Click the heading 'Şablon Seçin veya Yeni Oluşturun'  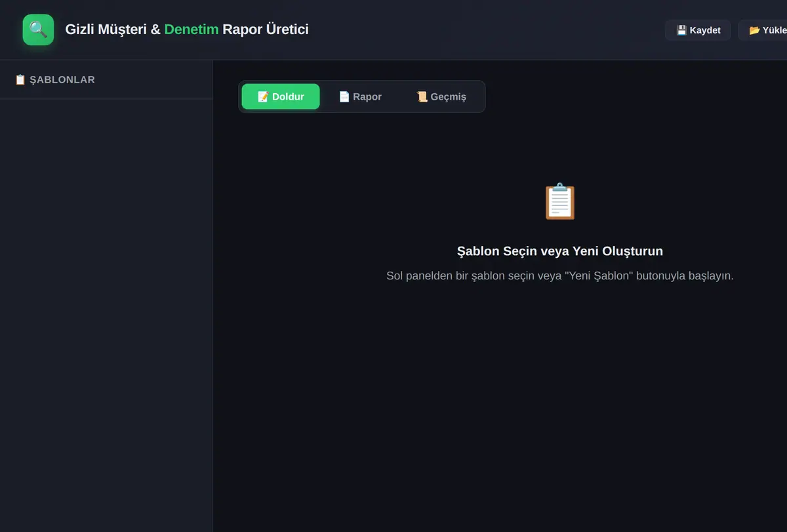tap(560, 251)
